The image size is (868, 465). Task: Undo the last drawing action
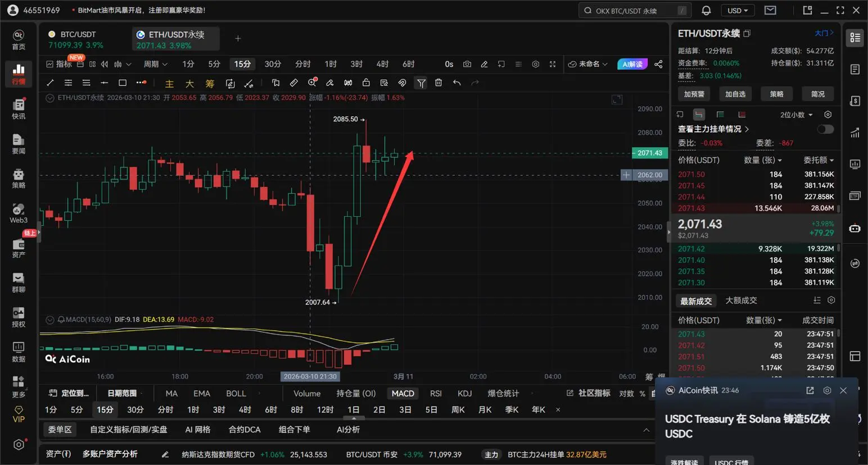click(x=457, y=83)
